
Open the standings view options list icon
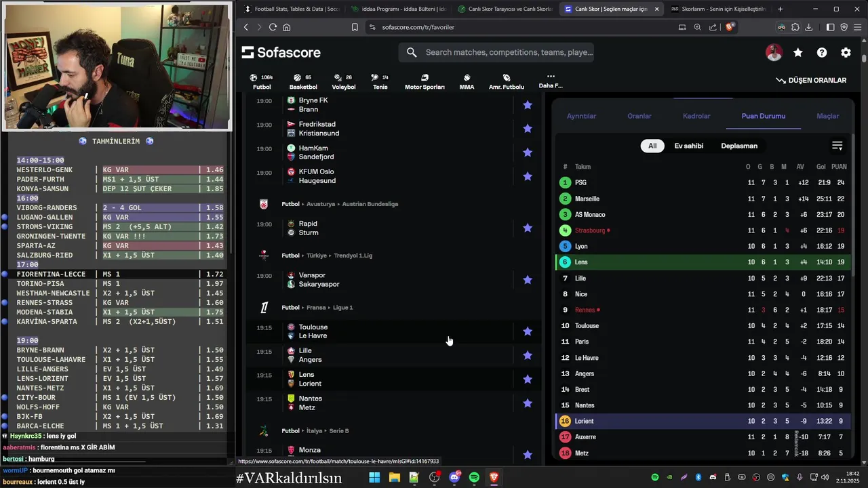(837, 146)
